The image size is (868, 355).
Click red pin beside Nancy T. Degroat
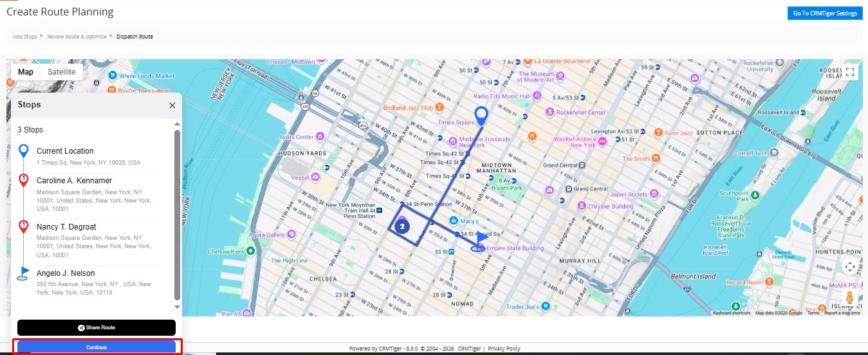coord(24,226)
